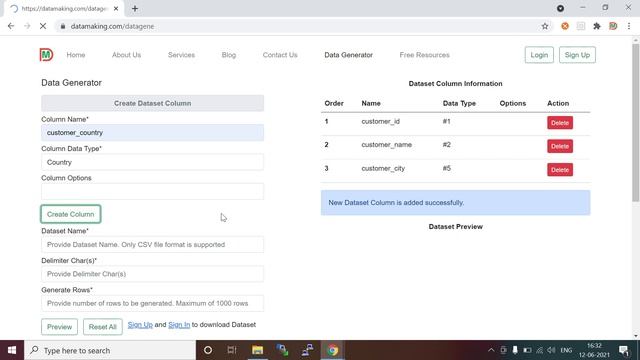
Task: Open the About Us page
Action: click(127, 55)
